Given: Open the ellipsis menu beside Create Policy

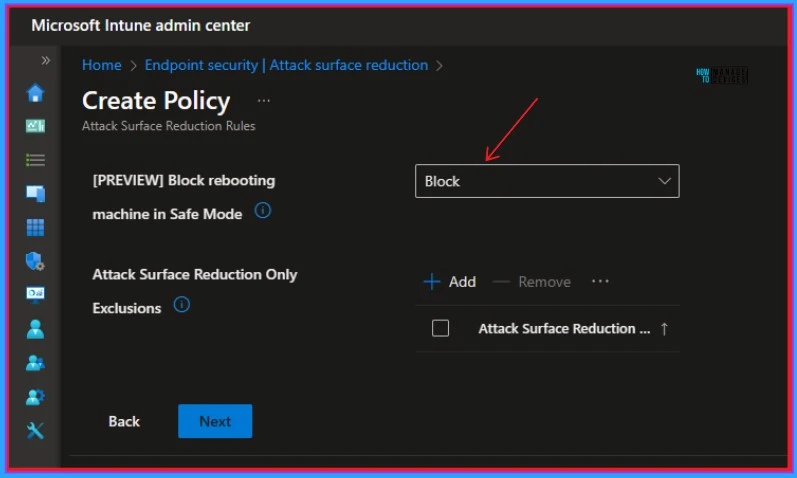Looking at the screenshot, I should [264, 101].
